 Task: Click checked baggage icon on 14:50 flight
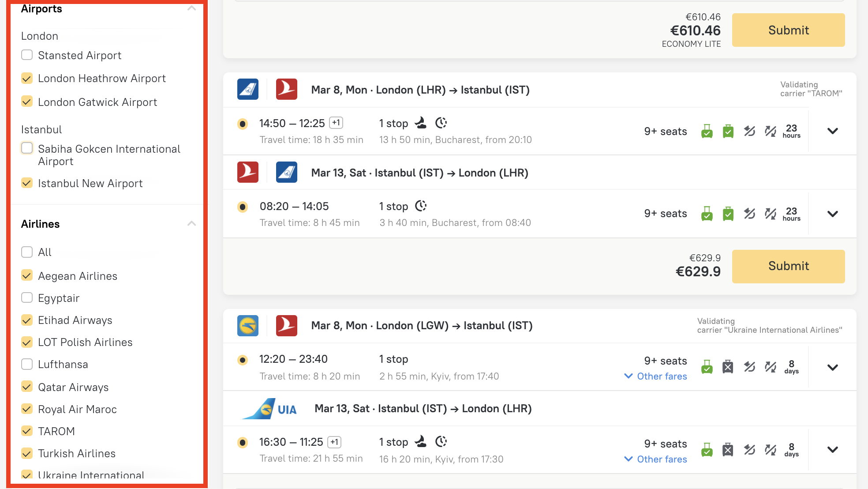[728, 131]
